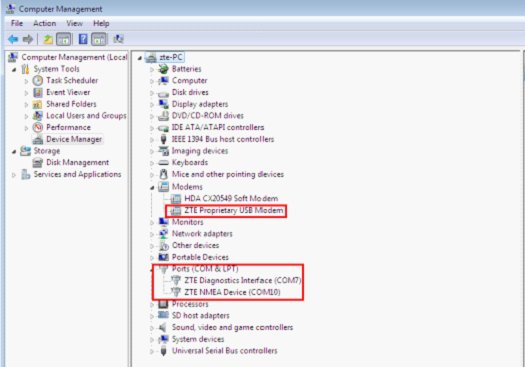Click the Computer category label

point(190,81)
